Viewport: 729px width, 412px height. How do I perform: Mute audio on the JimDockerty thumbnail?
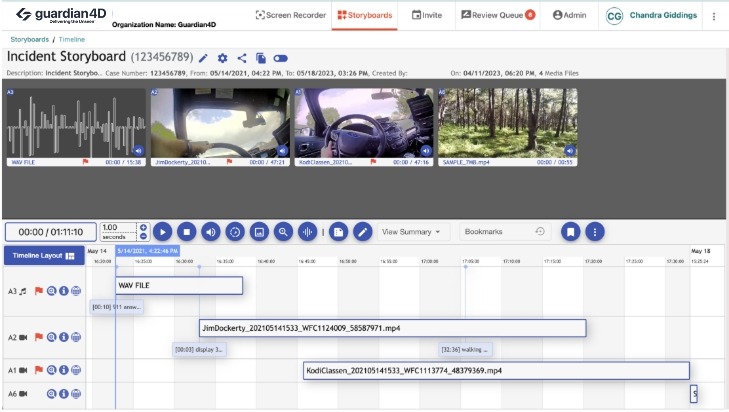click(282, 151)
